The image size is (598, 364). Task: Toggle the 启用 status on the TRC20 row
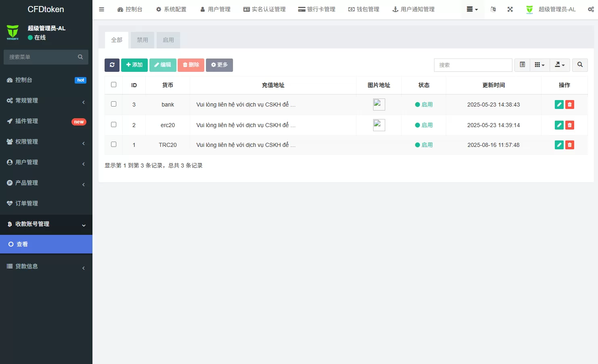point(424,144)
